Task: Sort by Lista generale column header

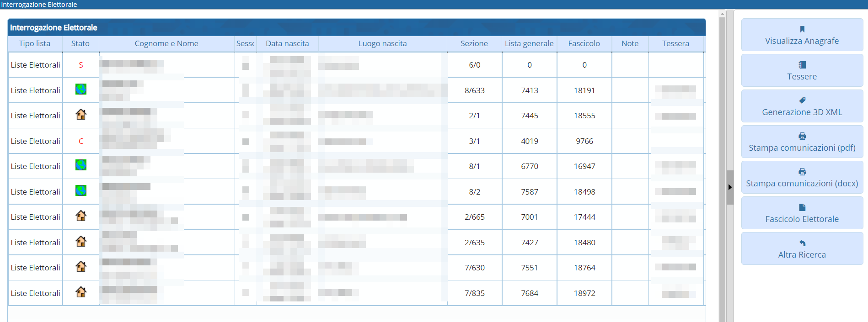Action: click(x=529, y=43)
